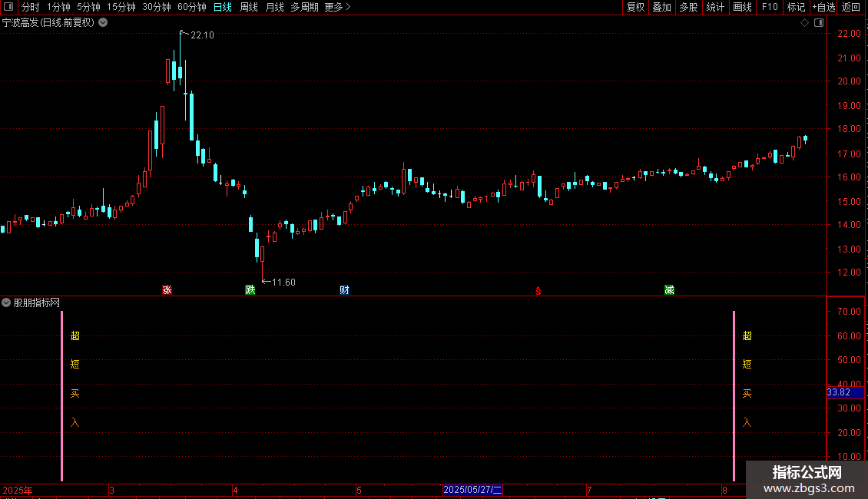Viewport: 868px width, 499px height.
Task: Open the 多股 multi-stock view
Action: [x=689, y=7]
